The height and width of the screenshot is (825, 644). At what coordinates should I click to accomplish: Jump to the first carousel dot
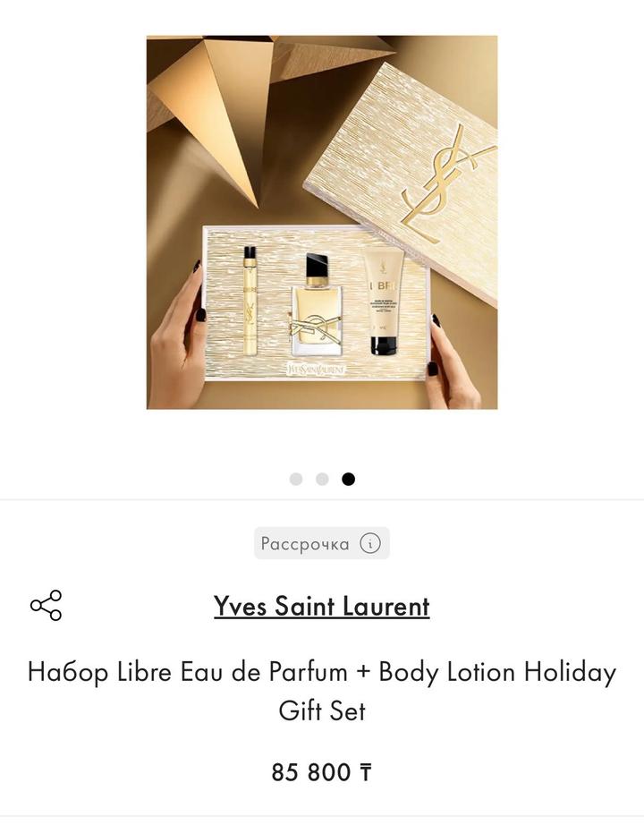[x=296, y=479]
